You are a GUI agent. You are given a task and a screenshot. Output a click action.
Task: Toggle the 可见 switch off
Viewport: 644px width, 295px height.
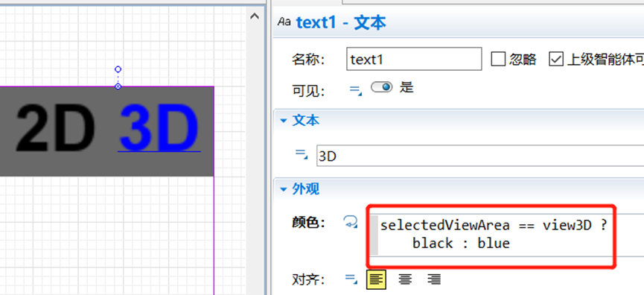pos(381,87)
